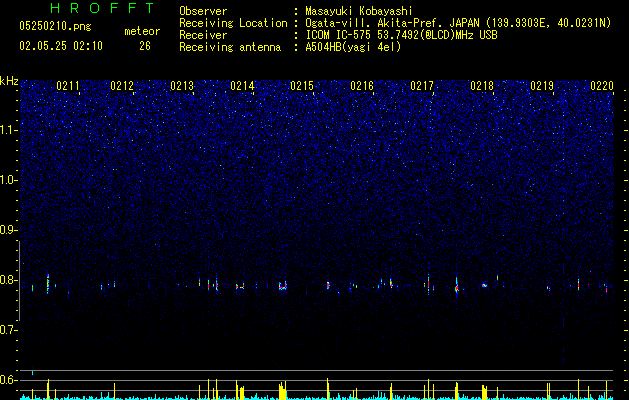Click the 0211 time marker
Viewport: 629px width, 400px height.
[x=68, y=86]
